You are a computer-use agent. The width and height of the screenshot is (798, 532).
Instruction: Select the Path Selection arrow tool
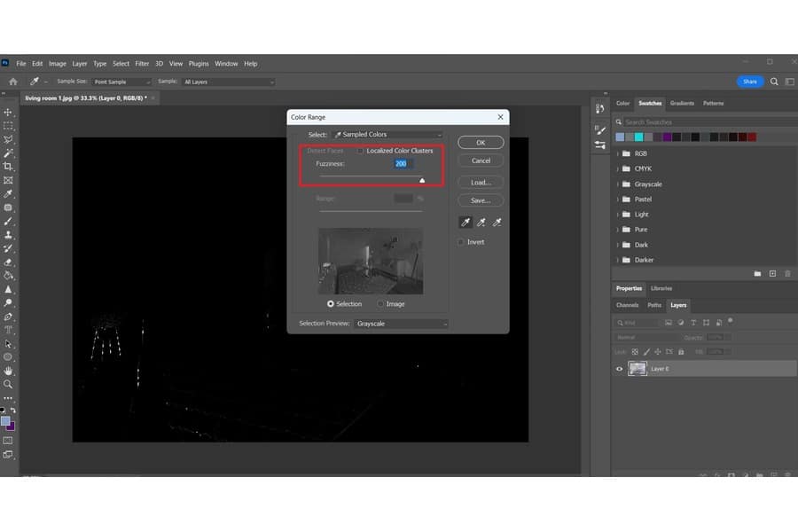(8, 344)
